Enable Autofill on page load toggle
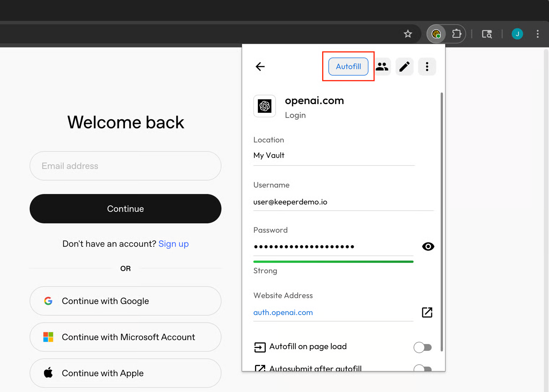 (422, 347)
